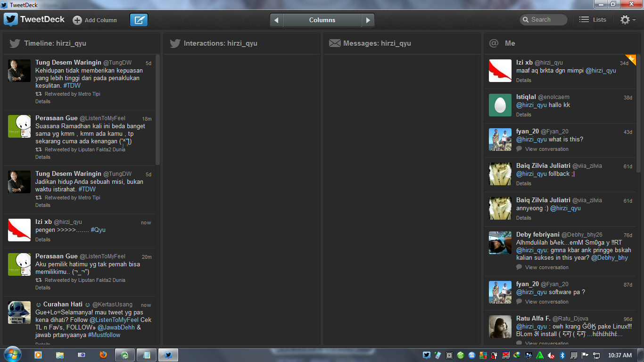The width and height of the screenshot is (644, 362).
Task: Click the 10:37 AM system clock
Action: pyautogui.click(x=620, y=355)
